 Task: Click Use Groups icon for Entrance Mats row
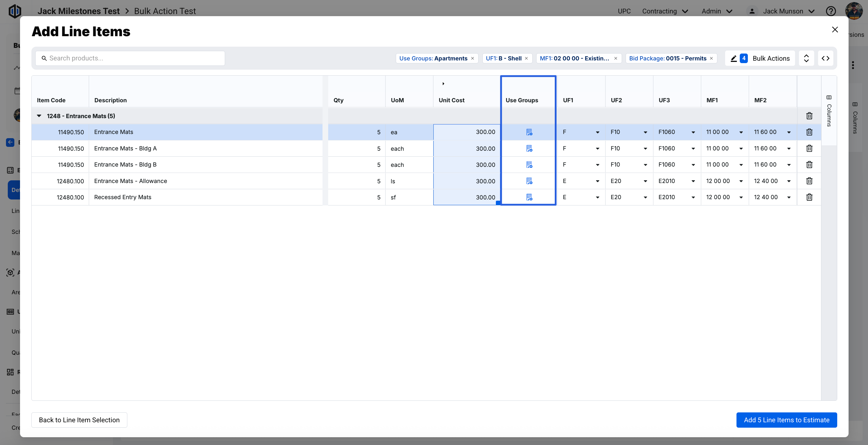click(x=529, y=132)
